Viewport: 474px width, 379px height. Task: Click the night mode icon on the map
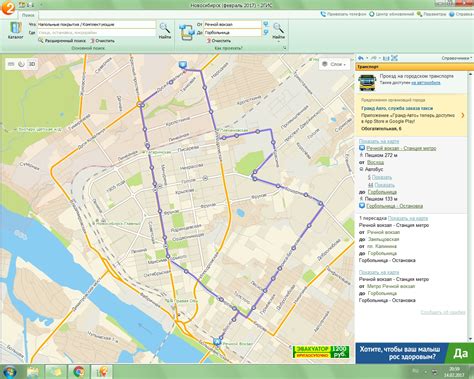[x=21, y=64]
